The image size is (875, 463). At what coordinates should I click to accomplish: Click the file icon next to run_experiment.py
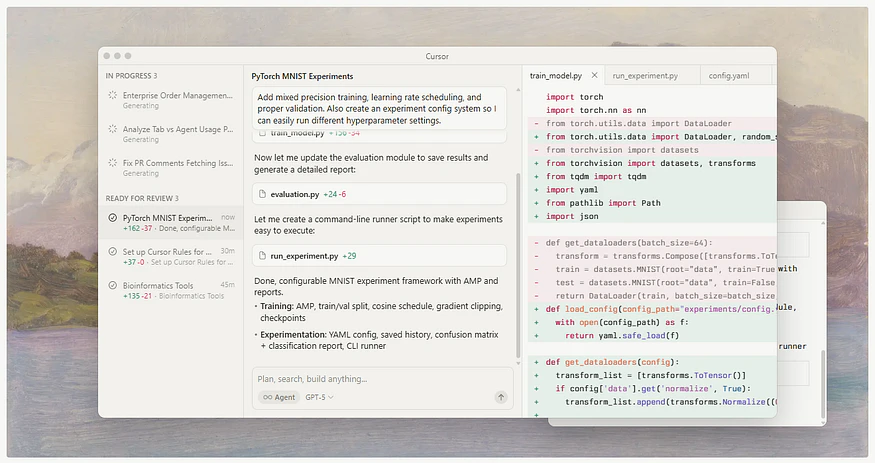pos(262,255)
